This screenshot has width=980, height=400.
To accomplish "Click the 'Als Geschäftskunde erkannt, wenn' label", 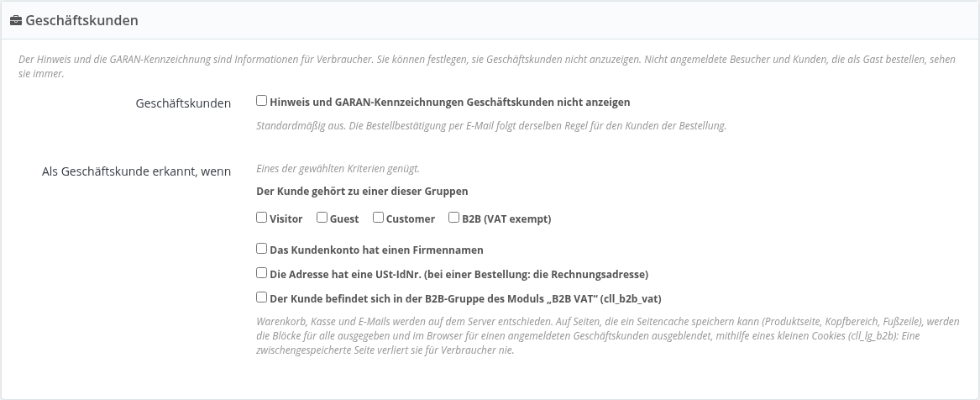I will pyautogui.click(x=136, y=171).
